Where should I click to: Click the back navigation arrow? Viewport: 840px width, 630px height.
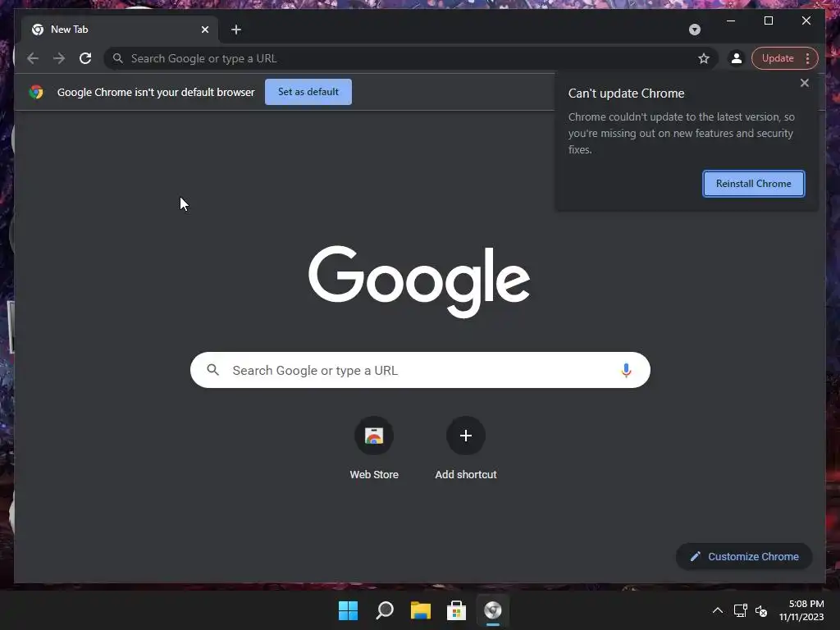[x=33, y=58]
